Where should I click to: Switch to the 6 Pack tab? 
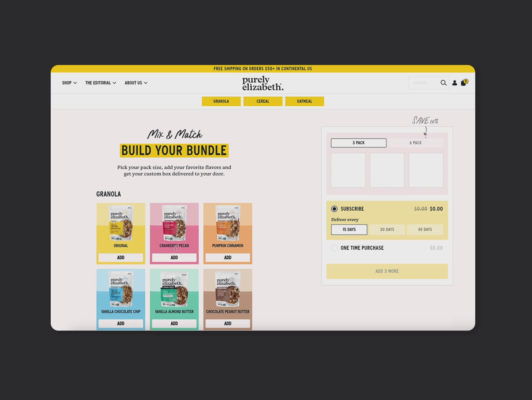pos(415,143)
